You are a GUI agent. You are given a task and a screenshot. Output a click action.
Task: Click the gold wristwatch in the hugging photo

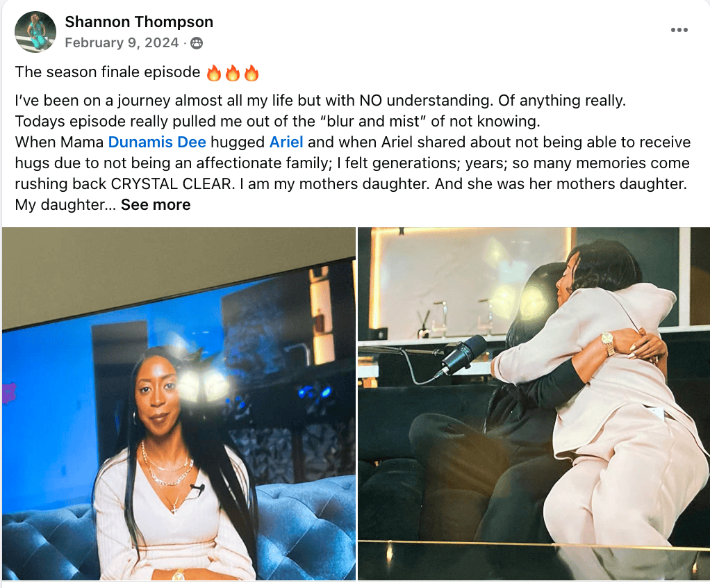(x=608, y=343)
